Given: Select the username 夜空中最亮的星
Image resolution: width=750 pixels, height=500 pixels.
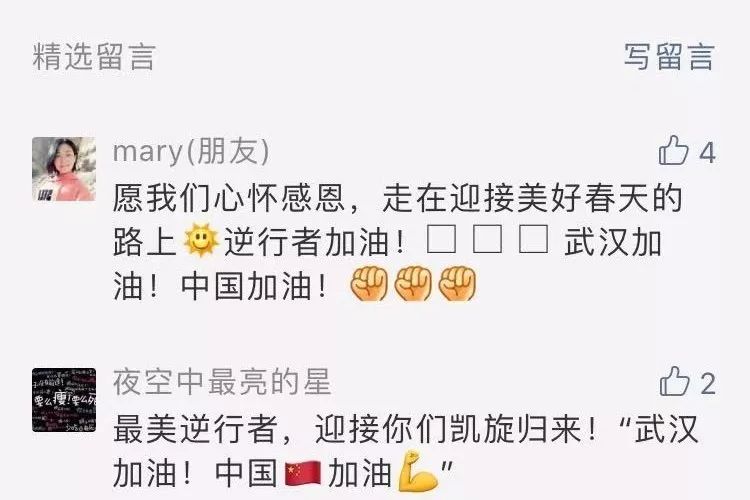Looking at the screenshot, I should [222, 382].
